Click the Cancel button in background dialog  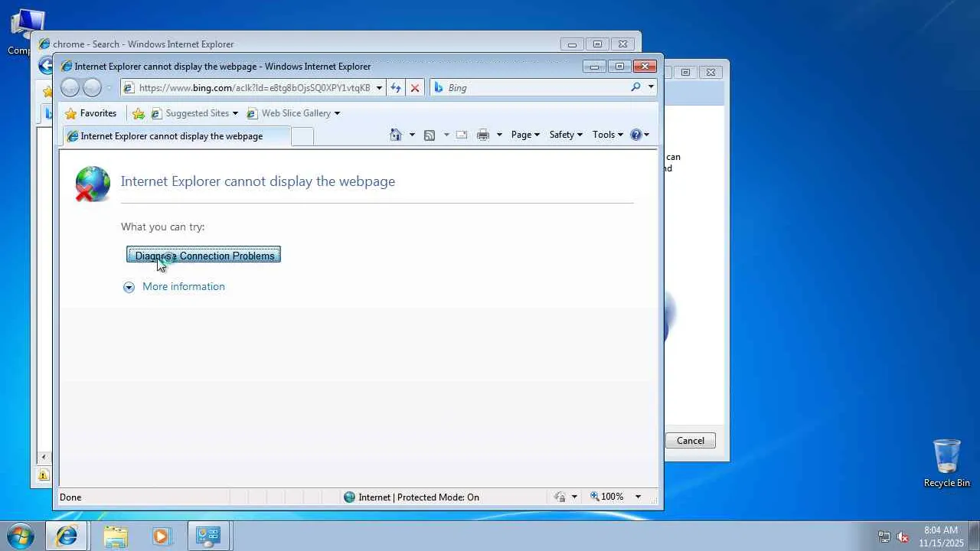pos(690,440)
